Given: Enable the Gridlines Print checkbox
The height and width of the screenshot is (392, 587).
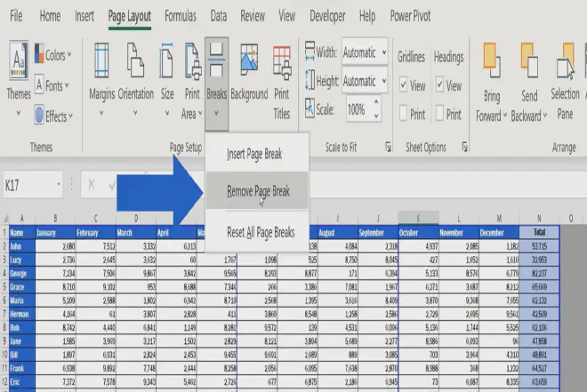Looking at the screenshot, I should coord(405,114).
